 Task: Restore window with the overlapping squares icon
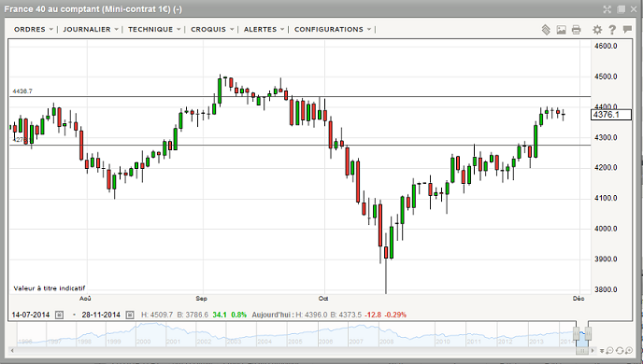click(x=622, y=9)
